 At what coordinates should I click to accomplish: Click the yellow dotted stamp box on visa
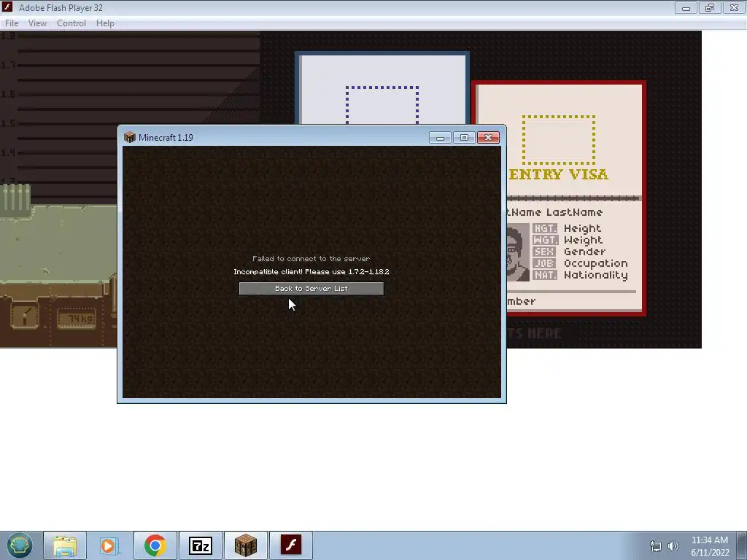coord(558,139)
